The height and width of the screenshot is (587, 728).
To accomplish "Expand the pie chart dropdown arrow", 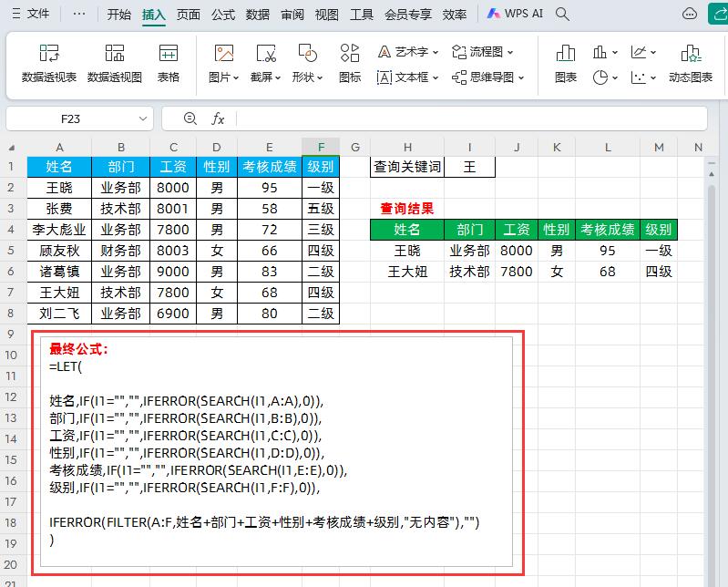I will pos(615,77).
